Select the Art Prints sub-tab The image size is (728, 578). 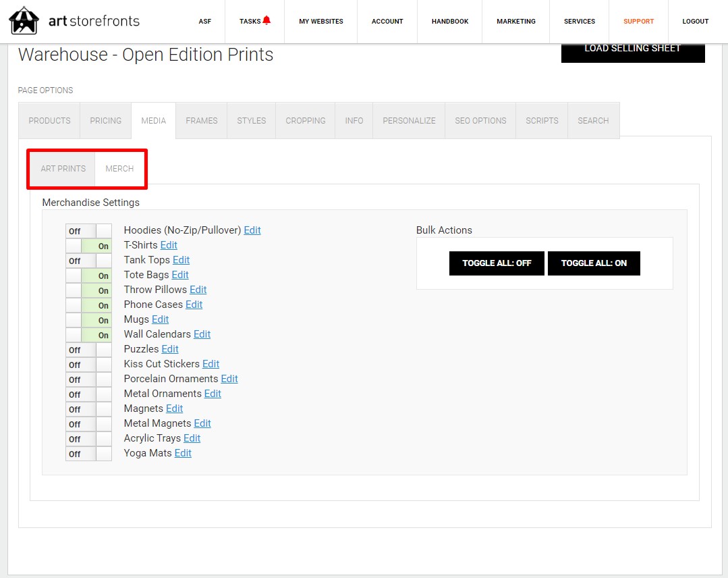(x=63, y=169)
